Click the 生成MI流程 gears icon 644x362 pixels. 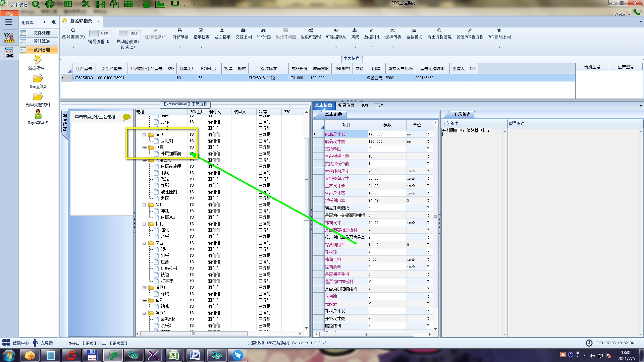pyautogui.click(x=311, y=31)
